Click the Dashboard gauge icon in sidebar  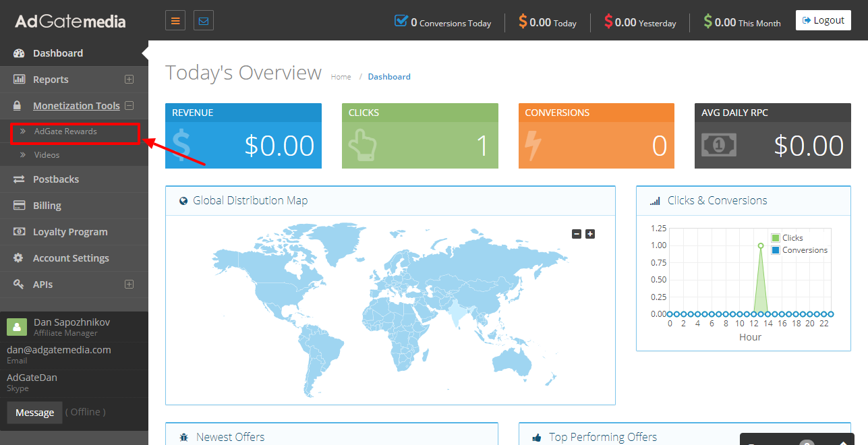[19, 53]
